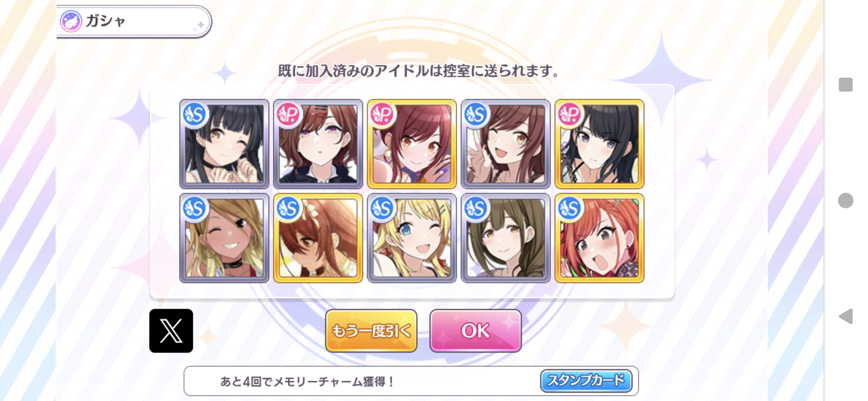Select gold-framed orange-haired blushing idol card
This screenshot has width=868, height=401.
pos(600,238)
